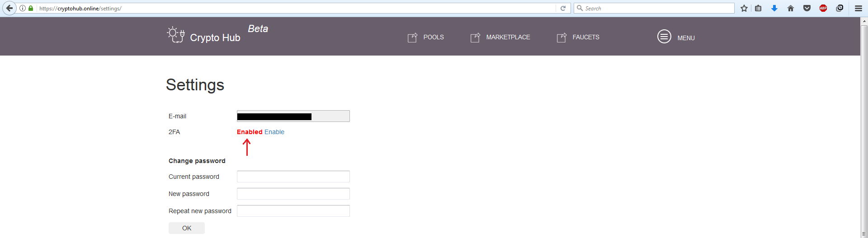Click the Faucets external-link icon
This screenshot has height=238, width=868.
click(x=561, y=37)
